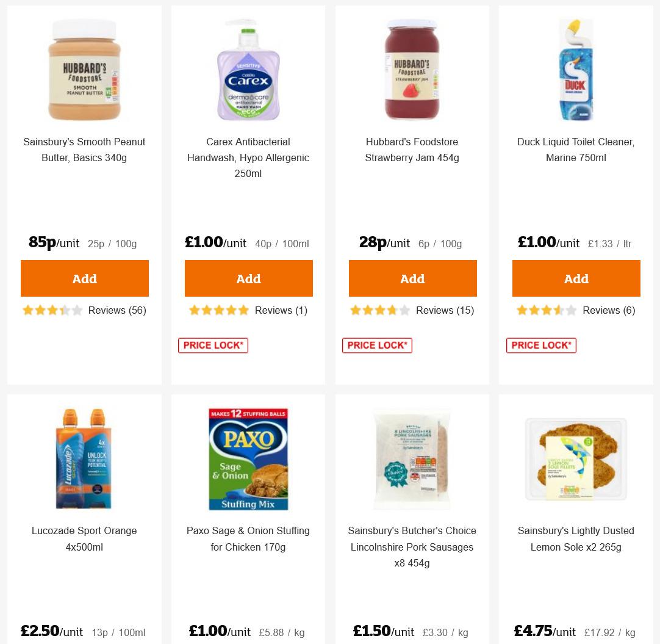Click the Duck toilet cleaner product photo
Viewport: 660px width, 644px height.
tap(576, 70)
